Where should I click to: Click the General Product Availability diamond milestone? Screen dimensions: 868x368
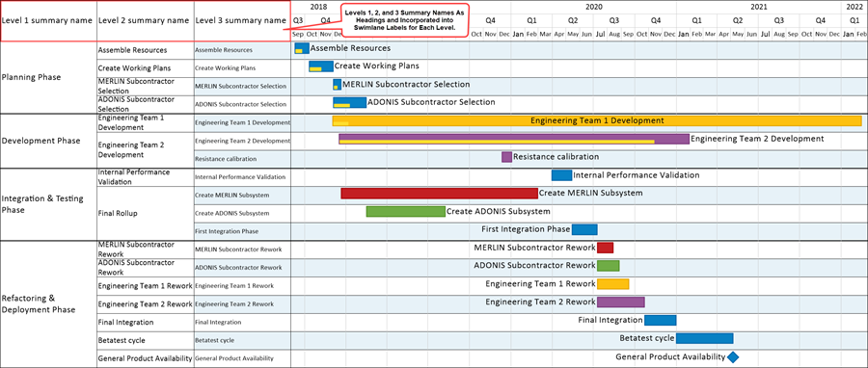(x=734, y=357)
